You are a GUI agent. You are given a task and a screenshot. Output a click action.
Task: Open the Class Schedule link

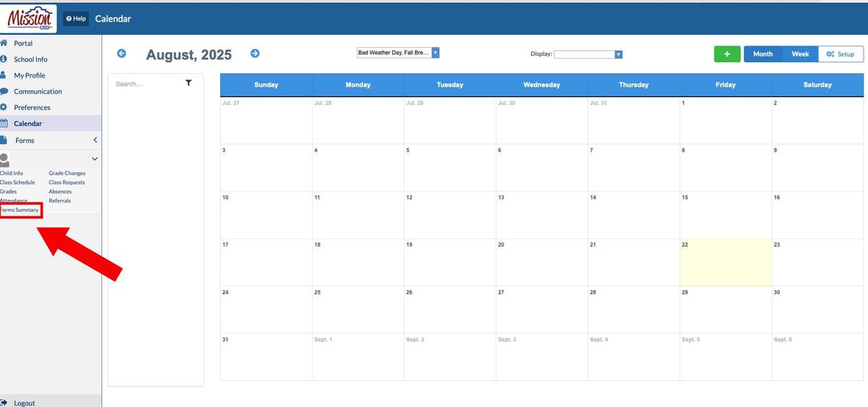17,182
